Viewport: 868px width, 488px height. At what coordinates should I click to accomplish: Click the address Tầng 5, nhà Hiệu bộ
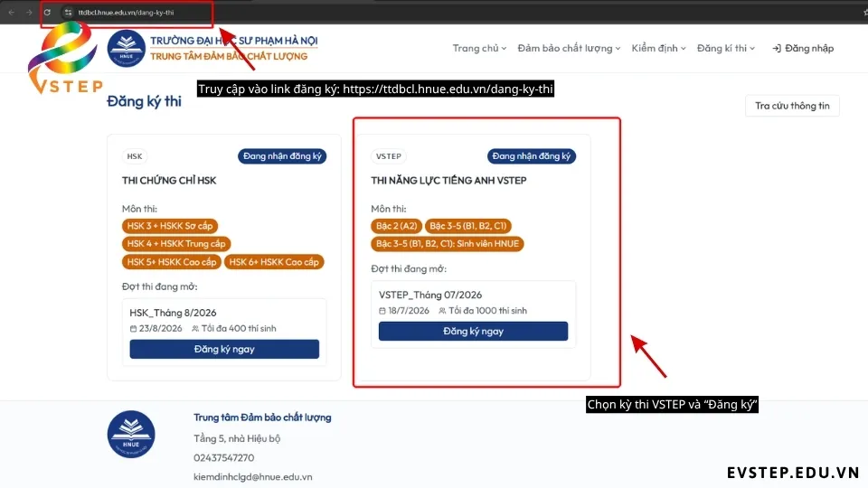point(237,439)
